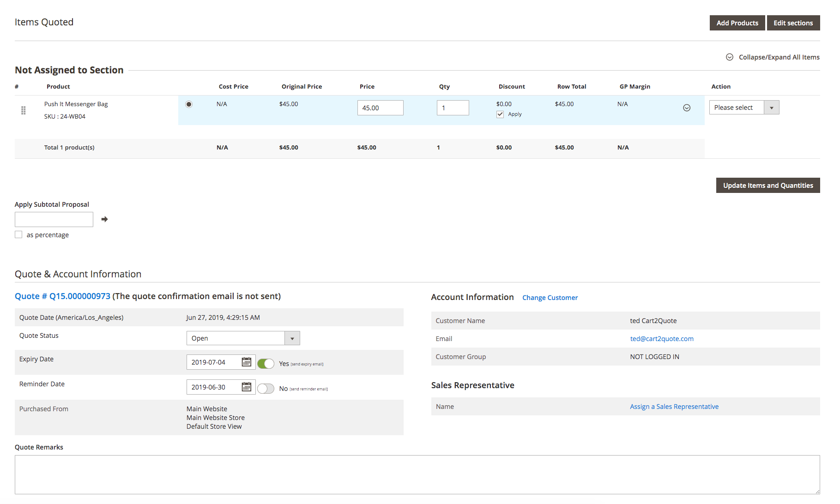Turn off the expiry email toggle
Screen dimensions: 840x504
click(266, 364)
